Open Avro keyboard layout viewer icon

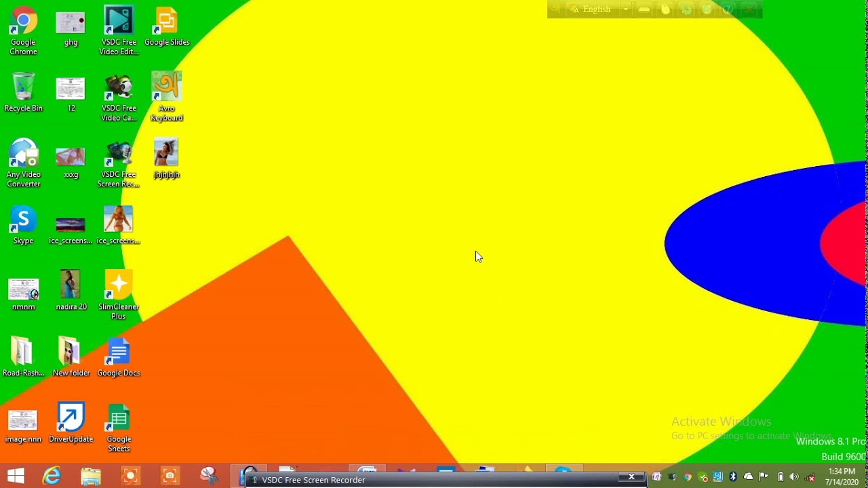644,9
